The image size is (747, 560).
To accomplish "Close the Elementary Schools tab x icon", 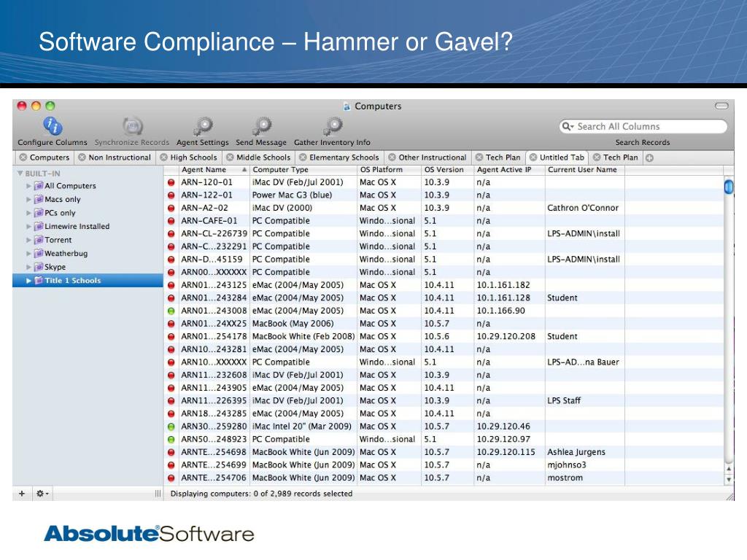I will [303, 157].
